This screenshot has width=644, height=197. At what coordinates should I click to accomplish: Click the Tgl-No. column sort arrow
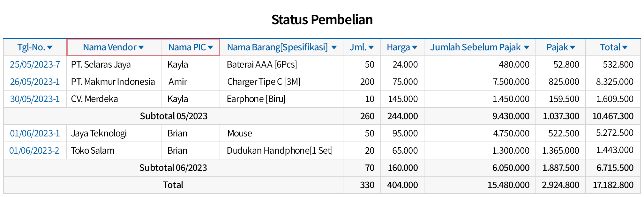coord(50,48)
